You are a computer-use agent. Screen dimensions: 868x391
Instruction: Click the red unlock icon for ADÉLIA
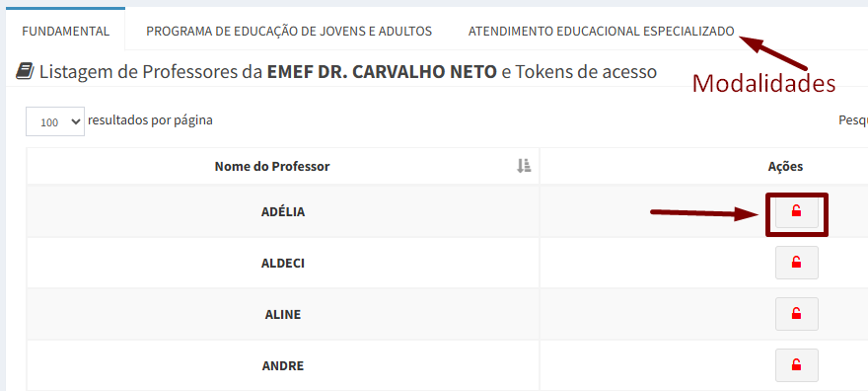[797, 211]
